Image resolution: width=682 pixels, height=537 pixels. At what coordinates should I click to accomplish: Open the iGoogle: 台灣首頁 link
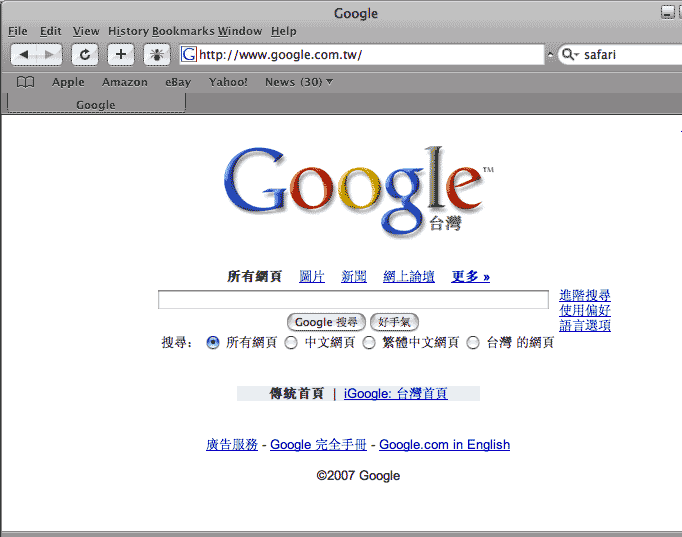[x=396, y=394]
